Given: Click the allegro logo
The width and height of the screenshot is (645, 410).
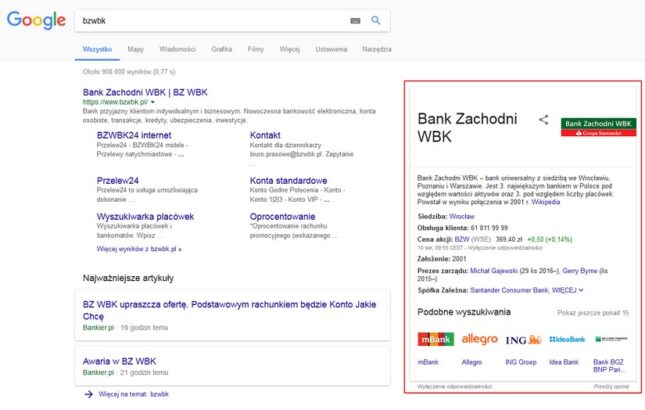Looking at the screenshot, I should click(x=480, y=339).
